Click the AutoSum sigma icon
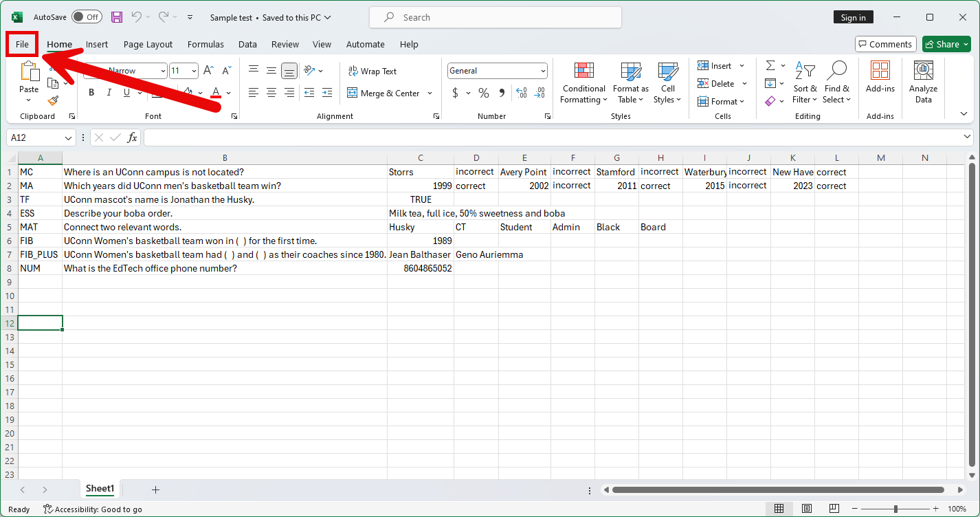The image size is (980, 517). tap(770, 66)
